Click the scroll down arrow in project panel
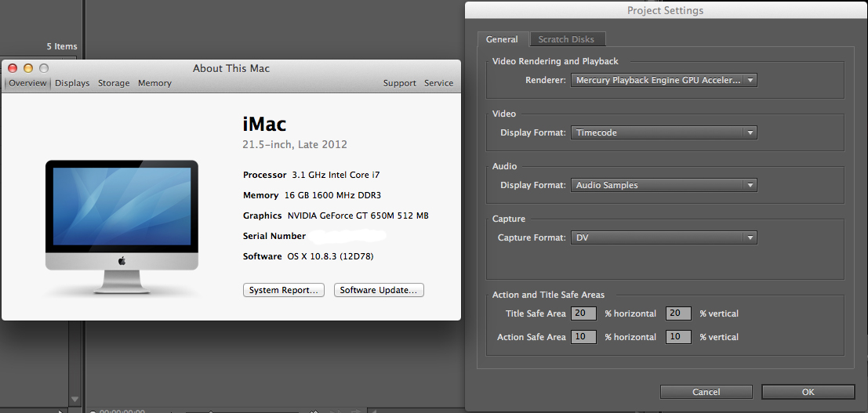This screenshot has width=868, height=413. [x=75, y=399]
